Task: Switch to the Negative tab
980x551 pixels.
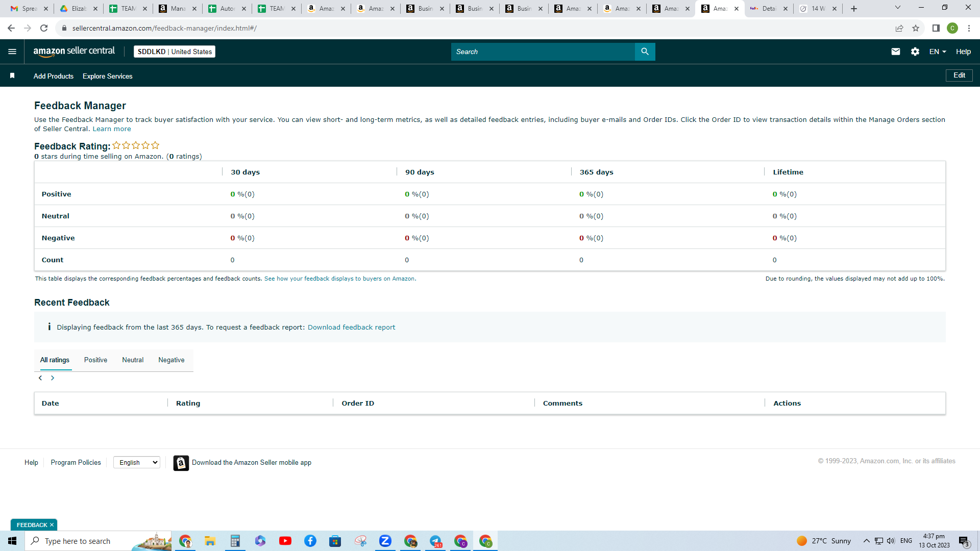Action: click(171, 360)
